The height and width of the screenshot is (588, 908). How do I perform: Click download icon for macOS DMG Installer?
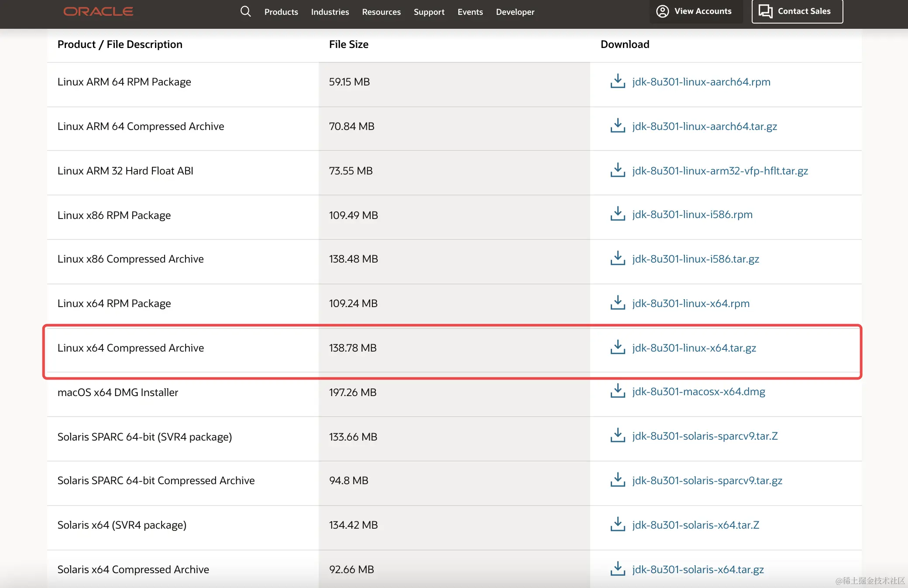[617, 391]
